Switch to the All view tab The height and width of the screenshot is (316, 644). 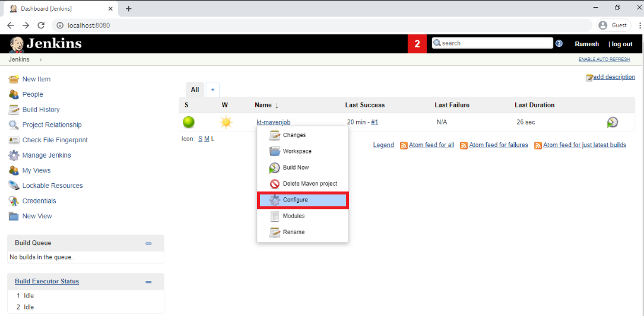click(195, 90)
